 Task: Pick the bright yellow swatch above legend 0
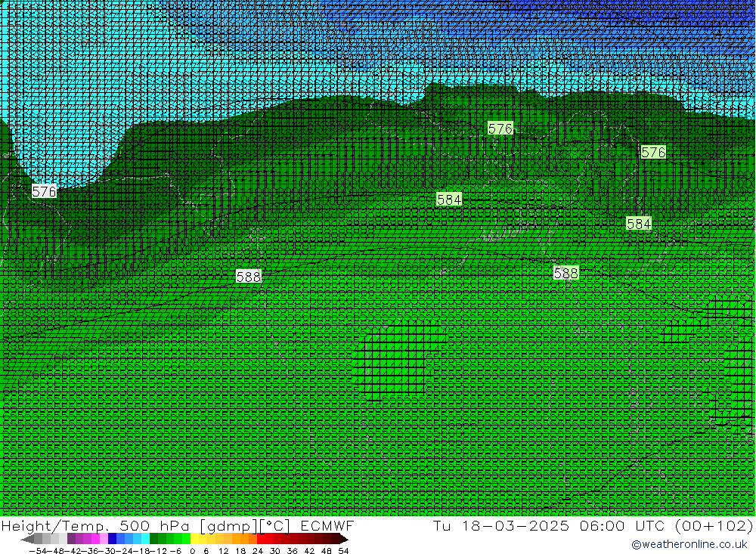coord(194,539)
